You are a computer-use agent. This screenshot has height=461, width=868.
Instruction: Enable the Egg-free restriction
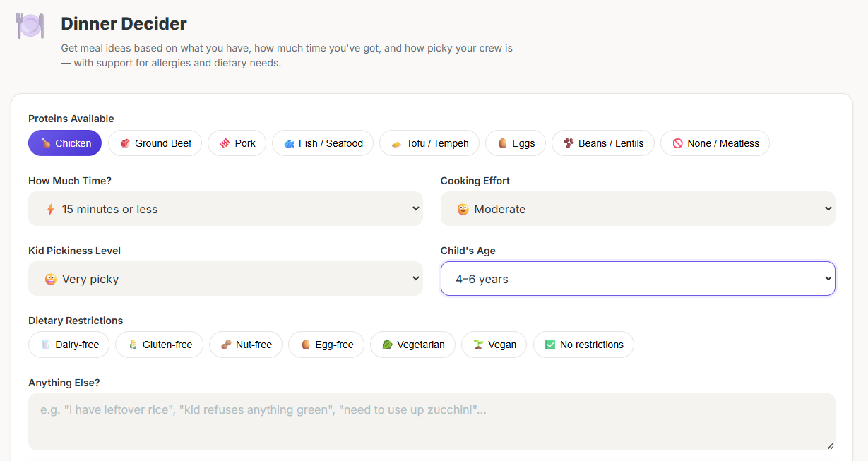pyautogui.click(x=326, y=345)
